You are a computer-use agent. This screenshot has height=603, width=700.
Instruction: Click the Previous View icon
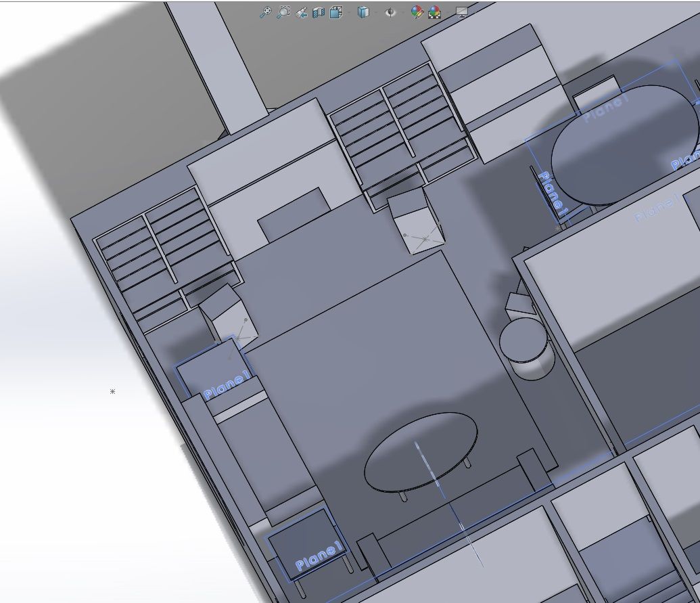click(301, 12)
